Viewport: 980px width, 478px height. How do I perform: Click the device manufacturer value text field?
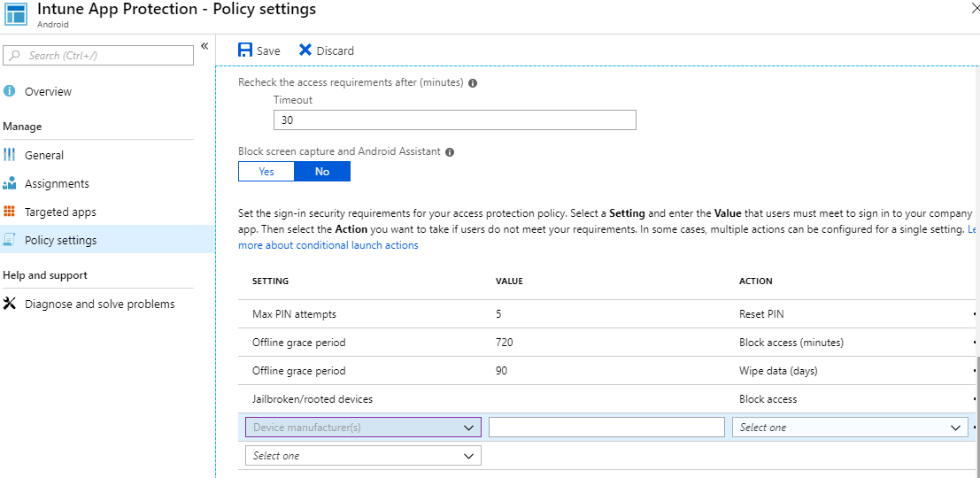click(x=606, y=428)
